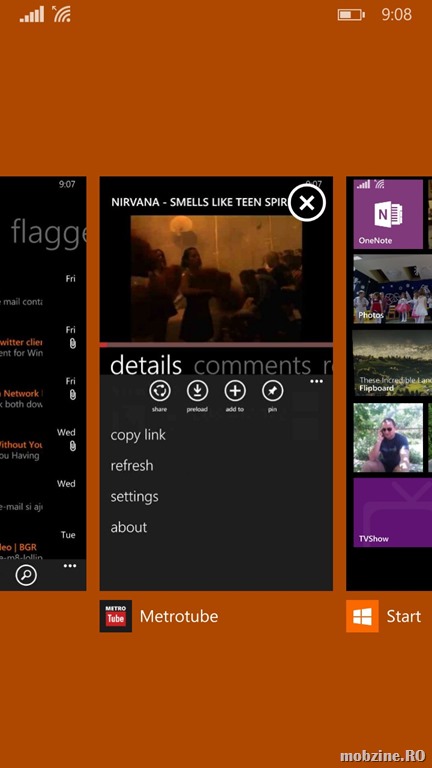Click the Start label
The width and height of the screenshot is (432, 768).
pyautogui.click(x=404, y=616)
